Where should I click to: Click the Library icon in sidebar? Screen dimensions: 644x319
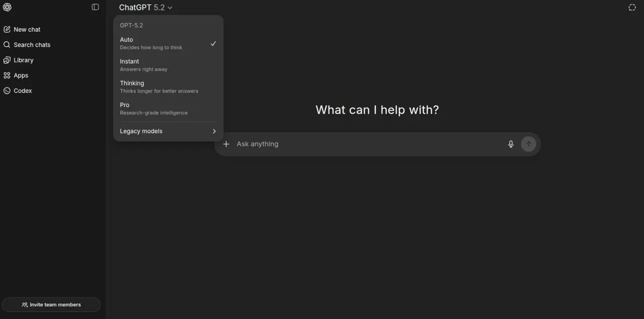[x=7, y=60]
